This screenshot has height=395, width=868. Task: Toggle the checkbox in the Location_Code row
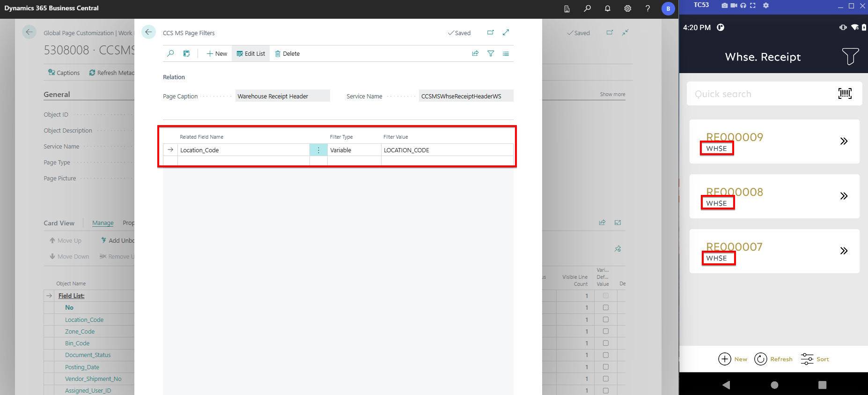pyautogui.click(x=605, y=320)
